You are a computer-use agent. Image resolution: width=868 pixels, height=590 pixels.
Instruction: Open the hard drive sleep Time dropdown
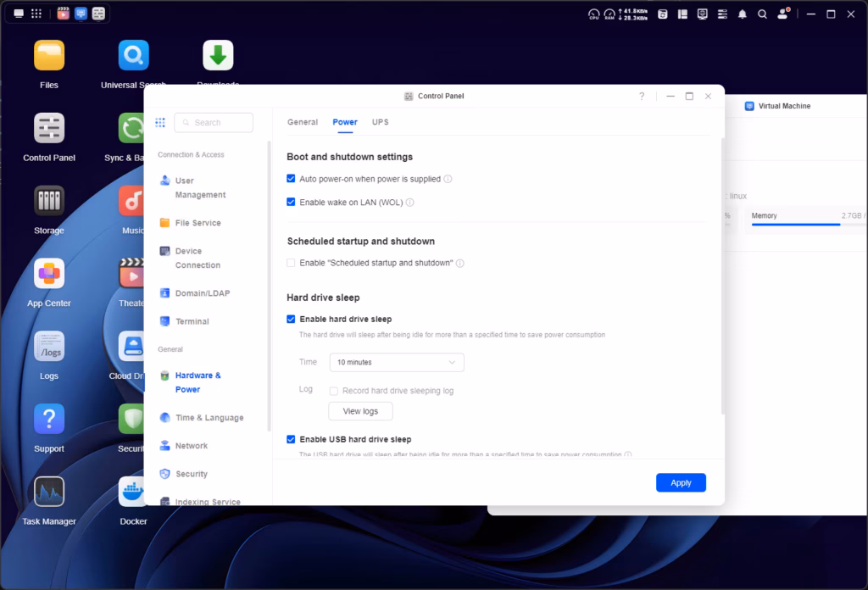coord(396,362)
